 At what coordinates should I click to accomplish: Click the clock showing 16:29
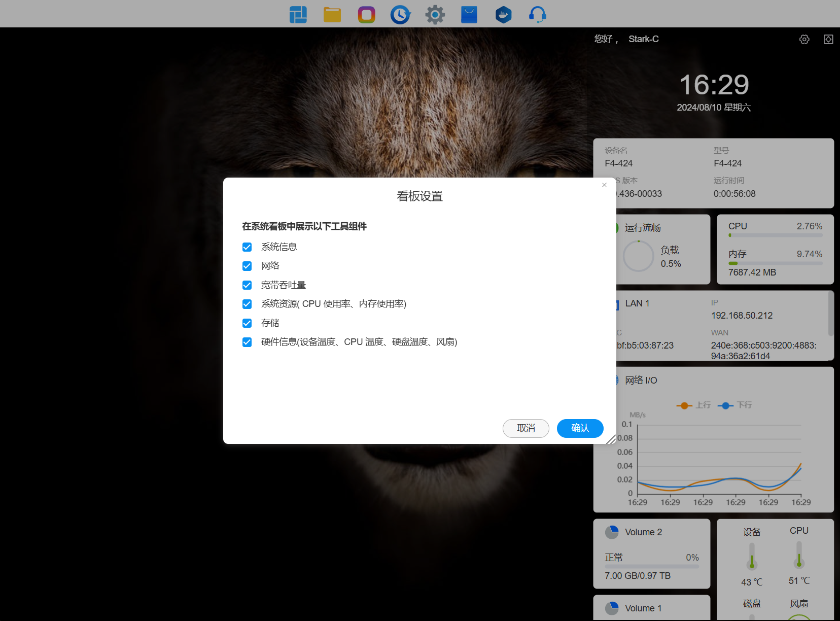714,85
